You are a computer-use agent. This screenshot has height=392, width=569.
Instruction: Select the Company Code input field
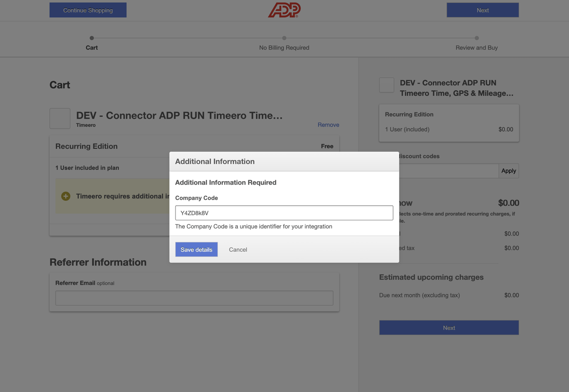coord(284,213)
